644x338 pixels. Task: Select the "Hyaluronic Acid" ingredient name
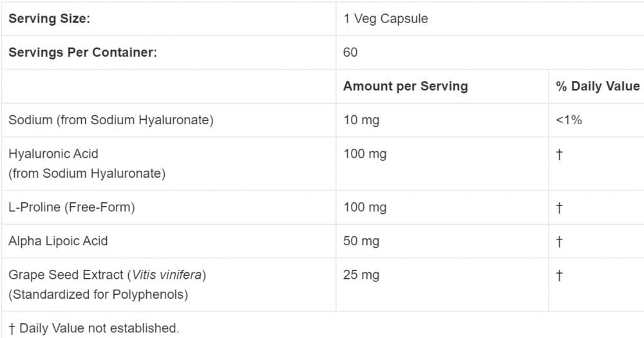coord(53,154)
